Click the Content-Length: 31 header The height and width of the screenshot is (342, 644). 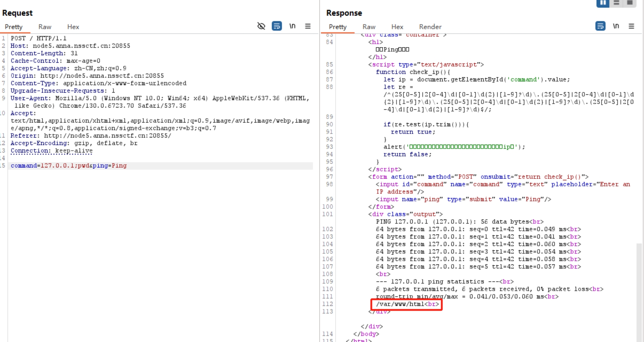pyautogui.click(x=44, y=53)
